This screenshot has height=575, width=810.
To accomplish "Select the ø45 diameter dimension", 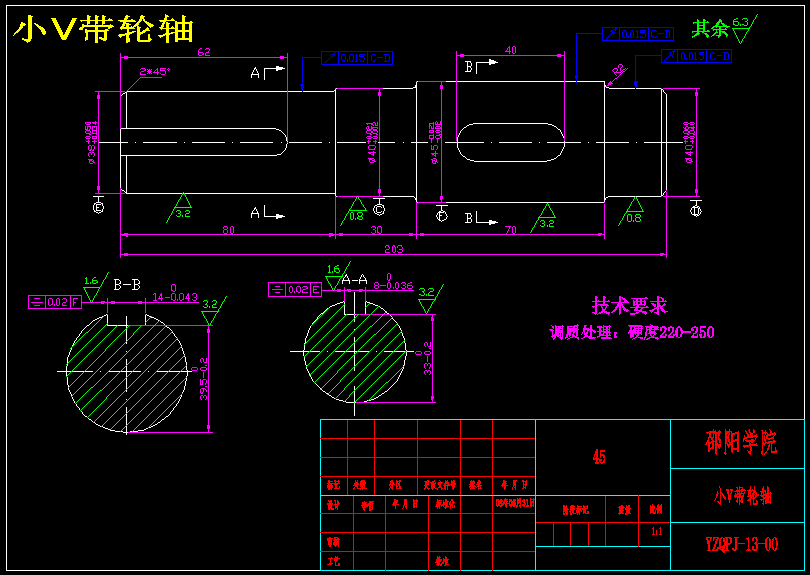I will pos(435,143).
